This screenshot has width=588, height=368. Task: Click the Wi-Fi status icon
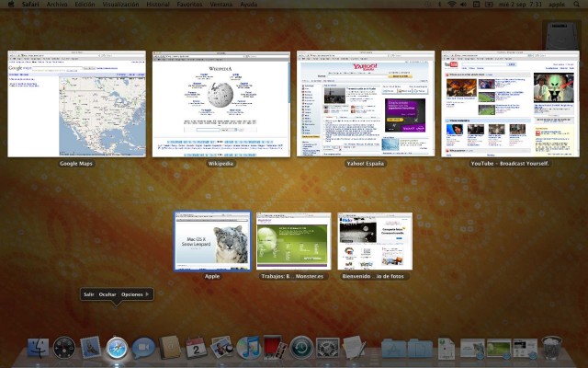pyautogui.click(x=452, y=4)
